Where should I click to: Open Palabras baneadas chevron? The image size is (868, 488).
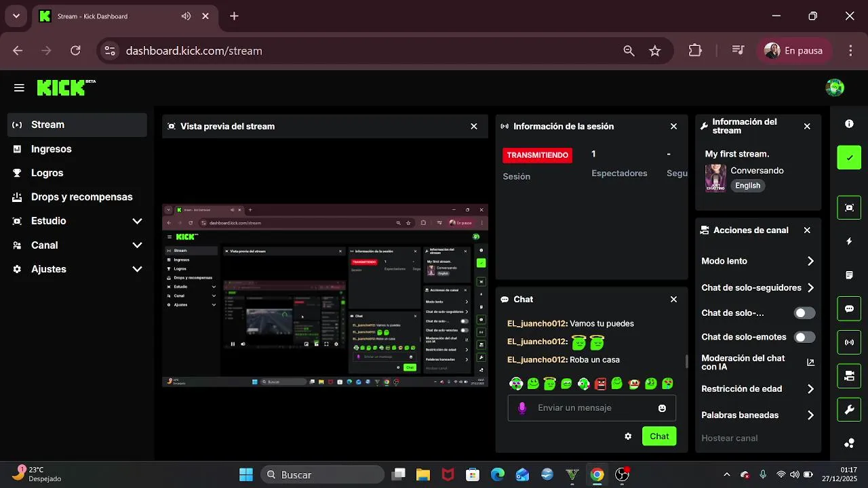(810, 415)
